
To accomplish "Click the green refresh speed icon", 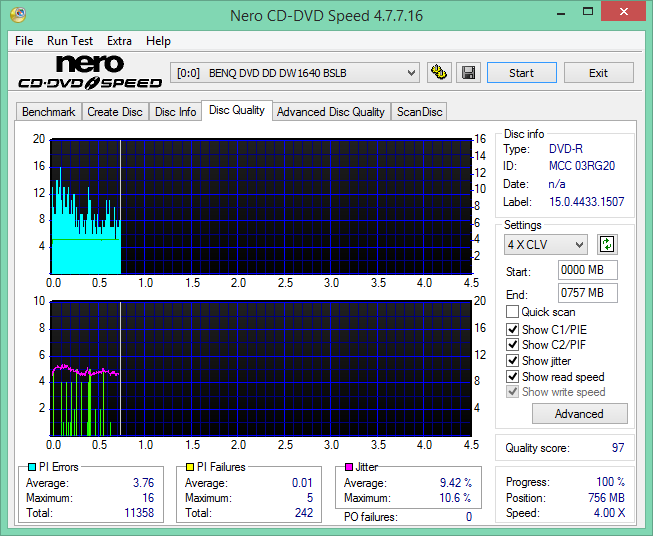I will coord(607,244).
